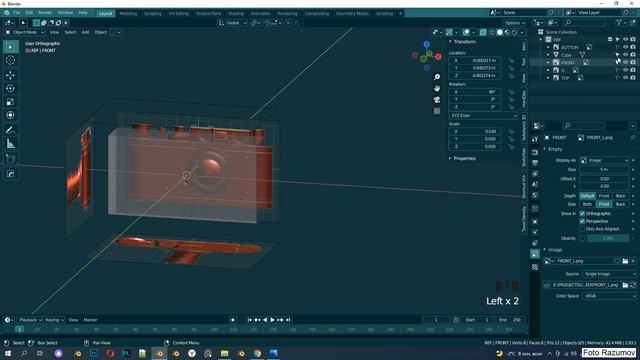Open Render properties tab icon
Viewport: 640px width, 360px height.
pyautogui.click(x=535, y=152)
